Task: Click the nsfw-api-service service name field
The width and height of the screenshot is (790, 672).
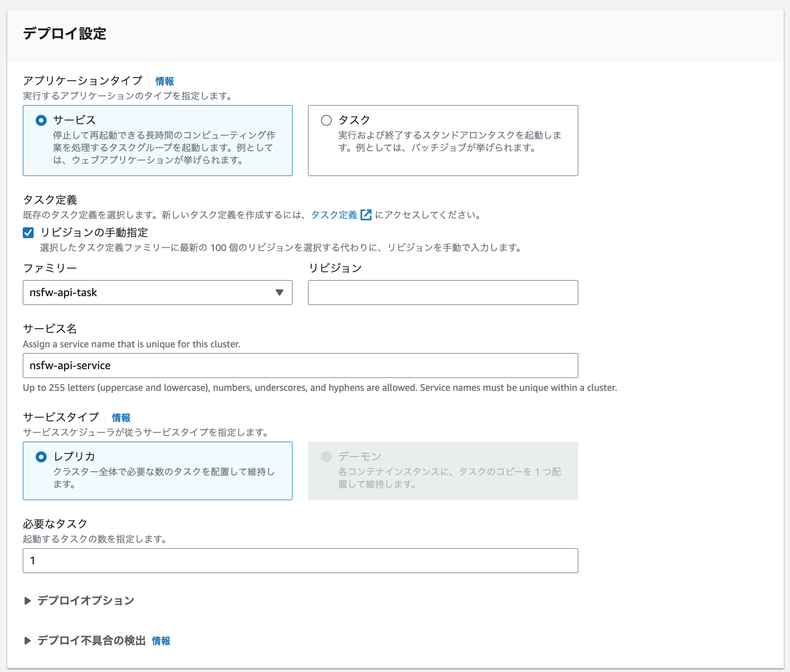Action: tap(300, 365)
